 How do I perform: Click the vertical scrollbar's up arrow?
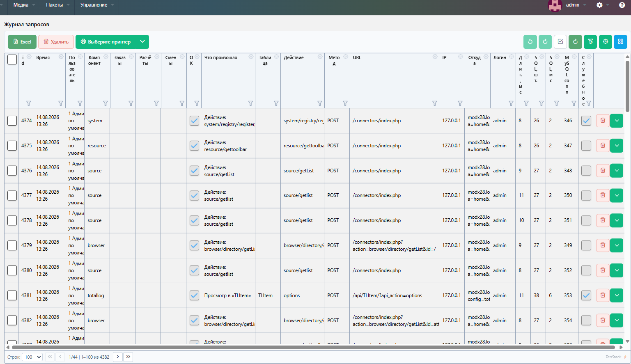pos(627,57)
